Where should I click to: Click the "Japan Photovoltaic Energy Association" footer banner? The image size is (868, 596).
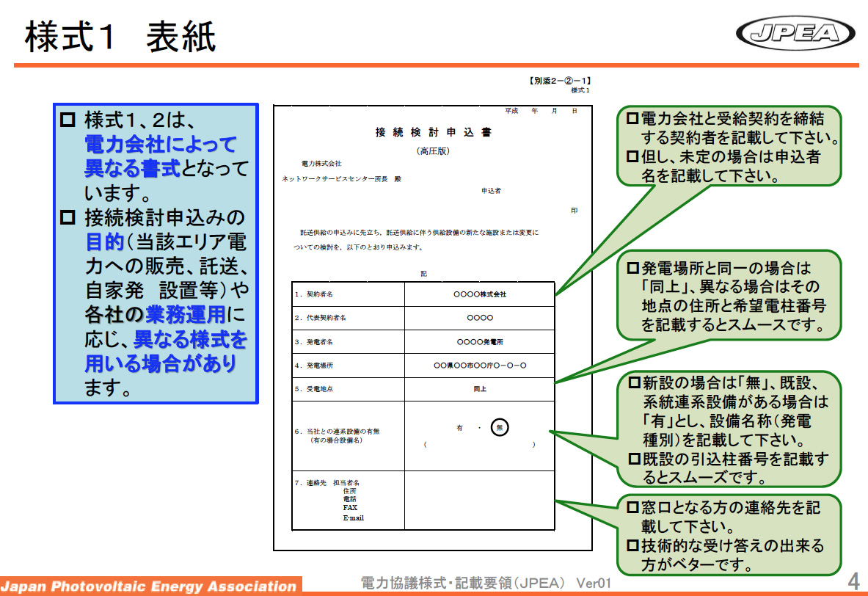click(150, 586)
